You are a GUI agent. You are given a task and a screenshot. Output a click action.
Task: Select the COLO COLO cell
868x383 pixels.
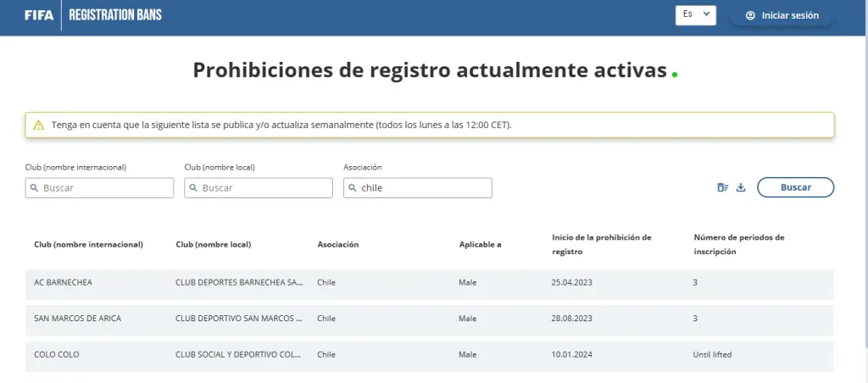tap(57, 354)
